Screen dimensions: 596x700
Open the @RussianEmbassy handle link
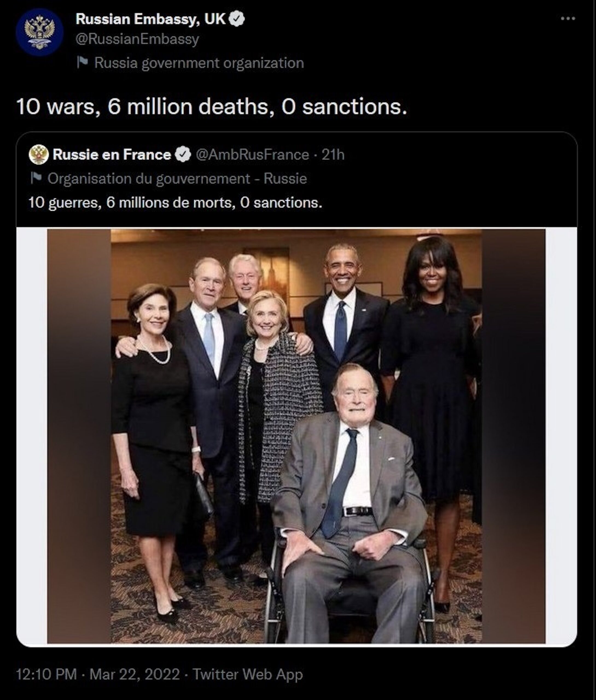click(x=137, y=39)
